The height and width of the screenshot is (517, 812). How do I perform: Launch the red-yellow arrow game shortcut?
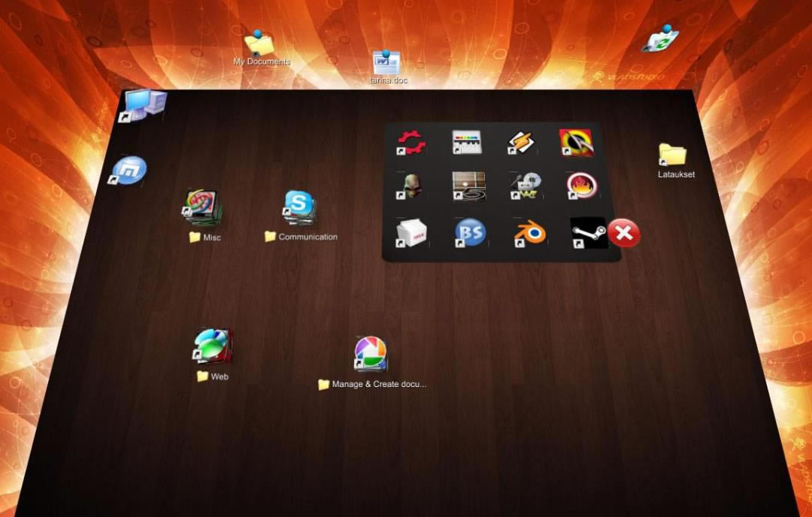point(576,142)
